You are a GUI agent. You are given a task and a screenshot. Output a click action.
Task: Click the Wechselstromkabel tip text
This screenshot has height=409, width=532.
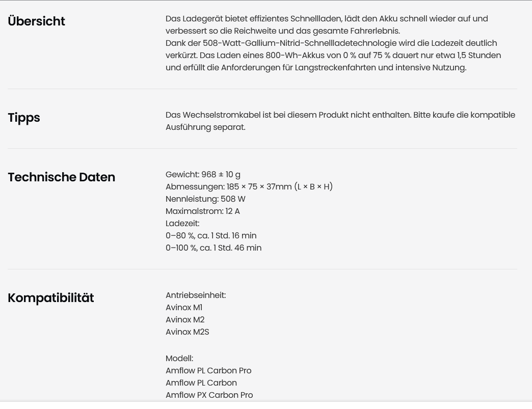340,121
